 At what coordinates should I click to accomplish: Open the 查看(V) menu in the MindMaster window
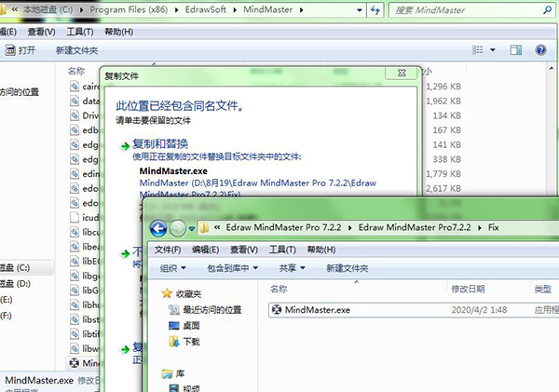(x=42, y=32)
